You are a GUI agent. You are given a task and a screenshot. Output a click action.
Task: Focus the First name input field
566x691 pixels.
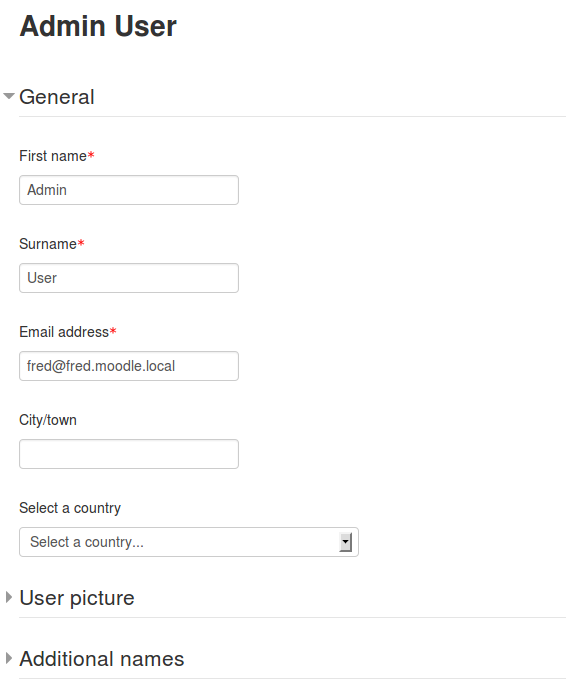click(x=129, y=190)
